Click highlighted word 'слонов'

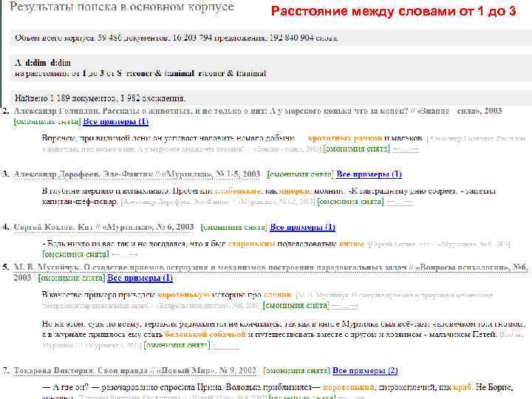pyautogui.click(x=277, y=295)
